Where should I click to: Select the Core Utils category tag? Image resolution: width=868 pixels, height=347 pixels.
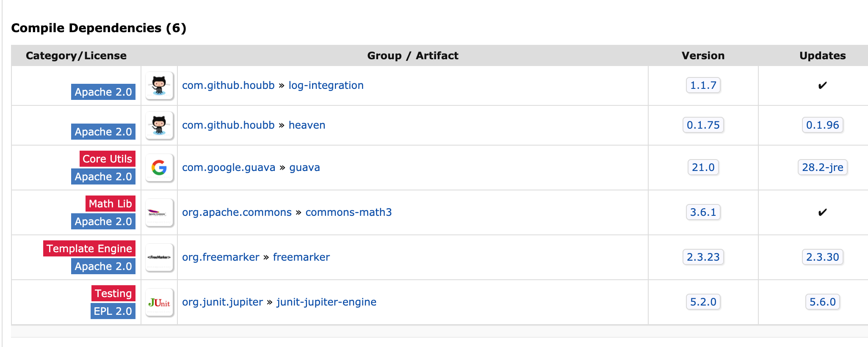pos(108,159)
